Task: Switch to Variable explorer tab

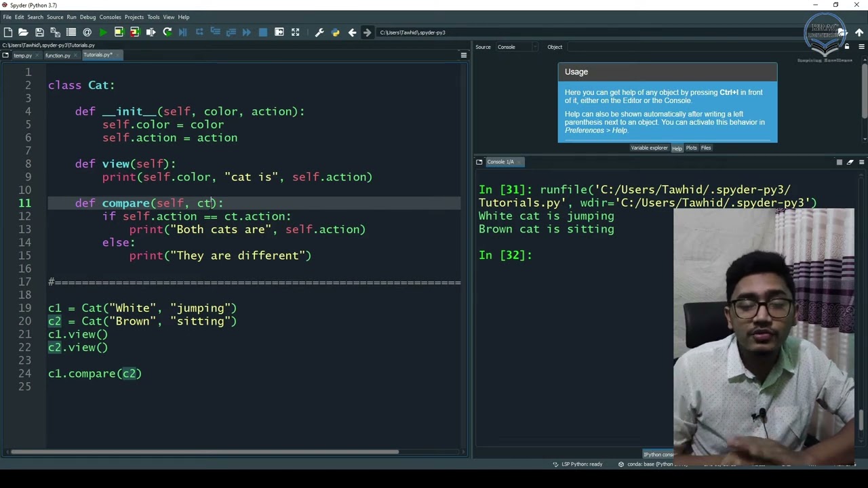Action: (649, 148)
